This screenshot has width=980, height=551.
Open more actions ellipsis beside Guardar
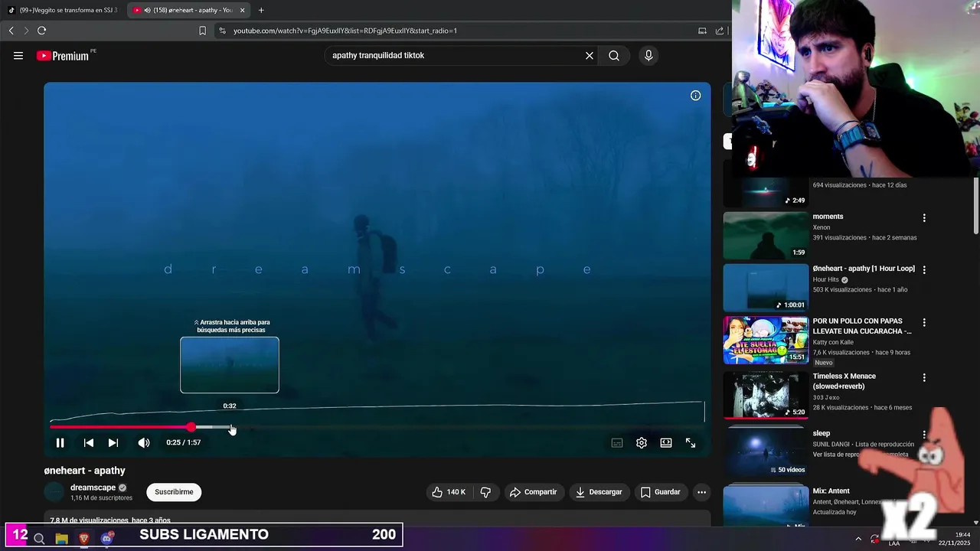tap(701, 492)
